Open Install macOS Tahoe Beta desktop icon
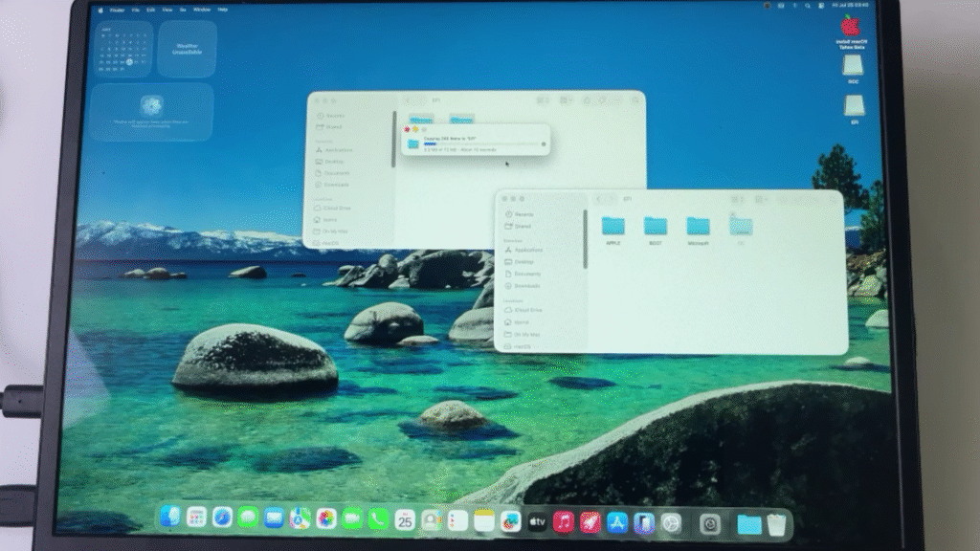The image size is (980, 551). tap(851, 27)
